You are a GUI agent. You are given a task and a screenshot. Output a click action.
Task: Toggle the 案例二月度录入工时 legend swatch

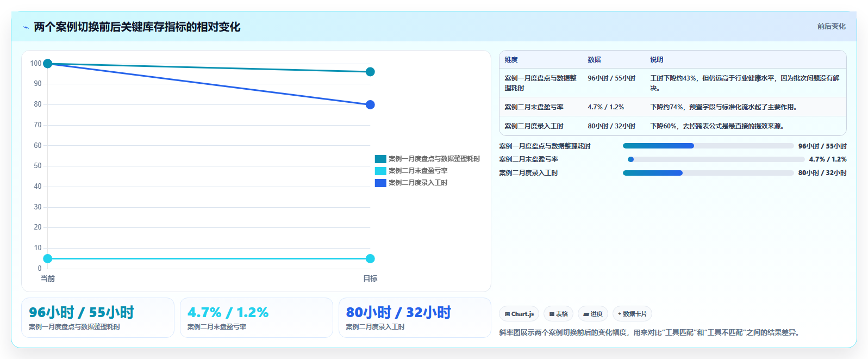click(x=380, y=183)
